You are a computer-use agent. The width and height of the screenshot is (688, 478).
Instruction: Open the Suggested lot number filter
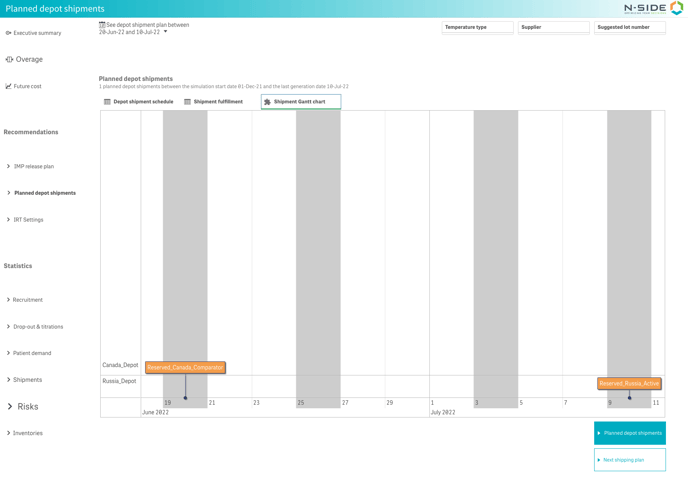[629, 28]
